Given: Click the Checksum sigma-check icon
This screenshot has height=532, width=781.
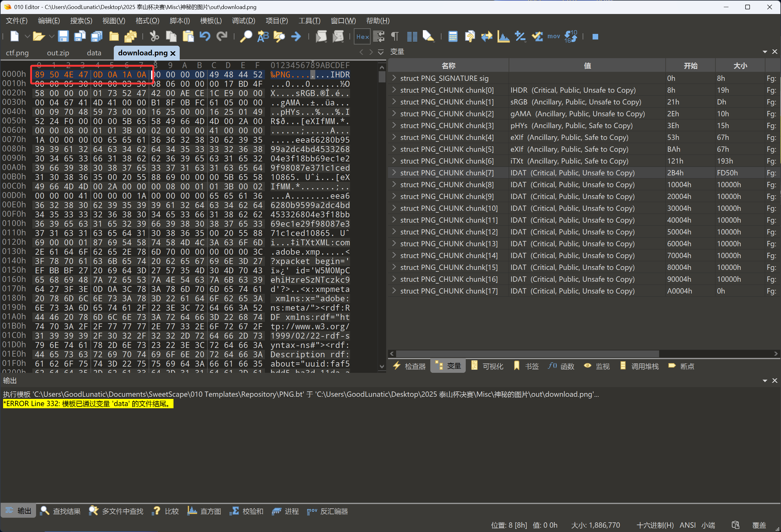Looking at the screenshot, I should tap(537, 36).
